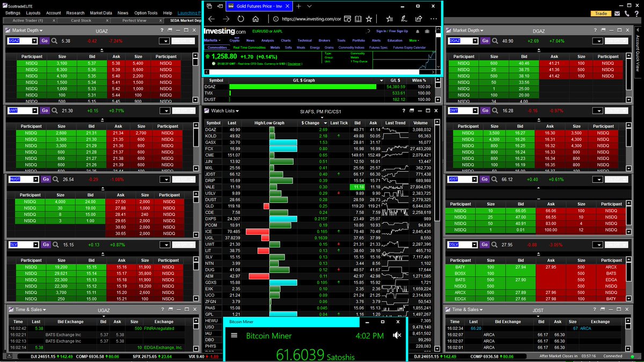Viewport: 644px width, 362px height.
Task: Open the Layouts menu
Action: 33,13
